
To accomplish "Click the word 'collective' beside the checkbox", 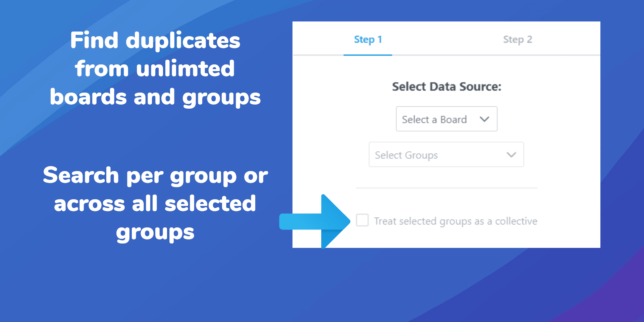I will 516,221.
